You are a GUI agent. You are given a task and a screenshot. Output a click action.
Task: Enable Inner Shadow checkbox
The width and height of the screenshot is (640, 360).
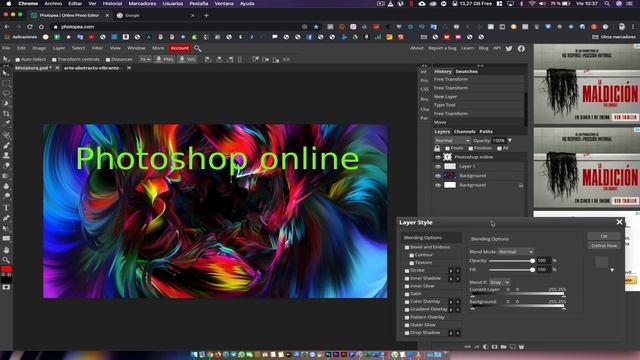click(x=407, y=278)
